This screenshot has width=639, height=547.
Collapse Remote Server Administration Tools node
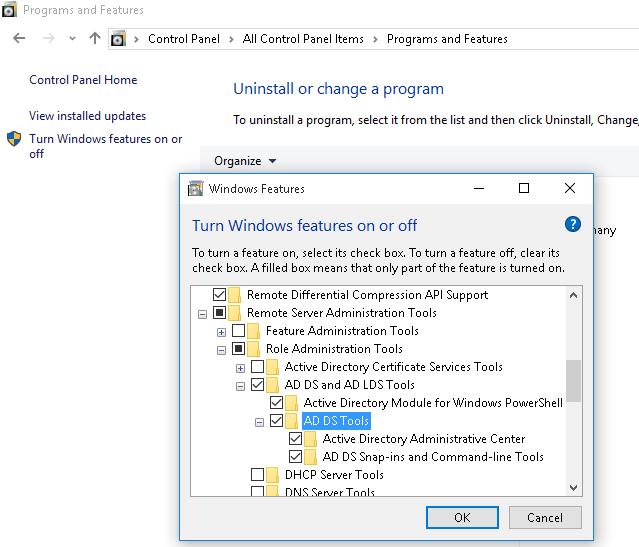tap(202, 314)
